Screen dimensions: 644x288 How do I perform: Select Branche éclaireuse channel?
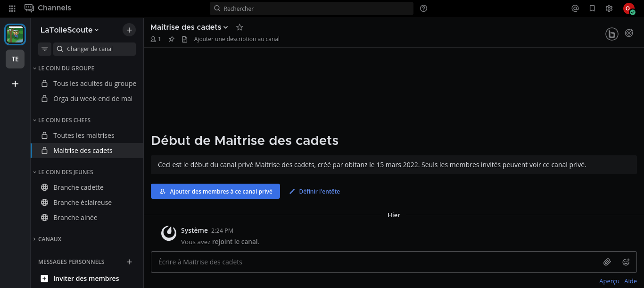pyautogui.click(x=83, y=203)
